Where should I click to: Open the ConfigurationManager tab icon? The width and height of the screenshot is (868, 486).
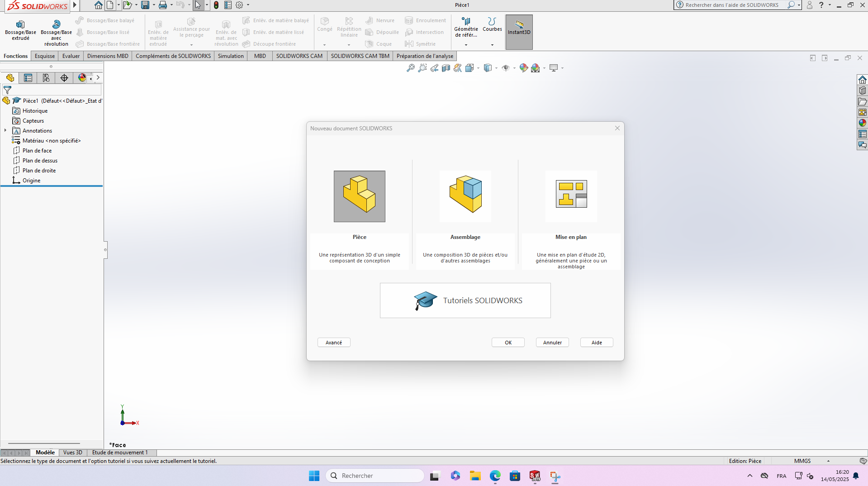coord(46,78)
